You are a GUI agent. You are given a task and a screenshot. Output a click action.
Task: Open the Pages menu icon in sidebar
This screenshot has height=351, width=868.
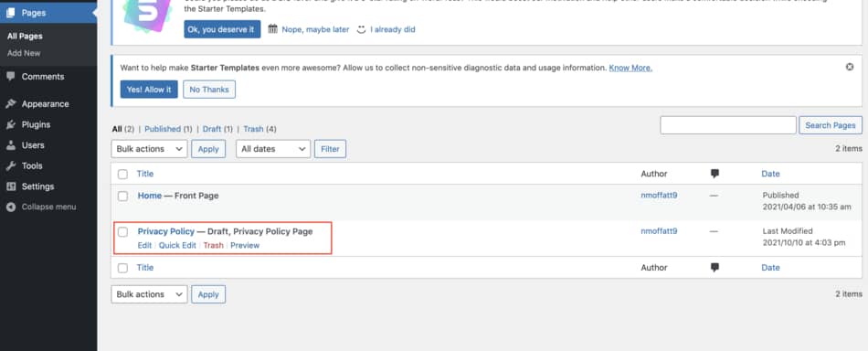pos(11,13)
